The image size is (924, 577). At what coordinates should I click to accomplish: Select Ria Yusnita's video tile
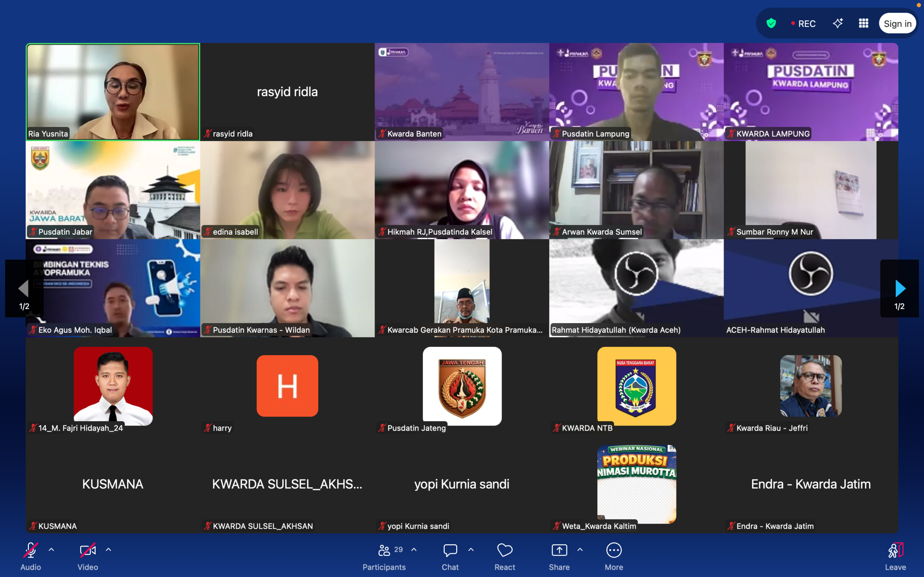click(113, 92)
